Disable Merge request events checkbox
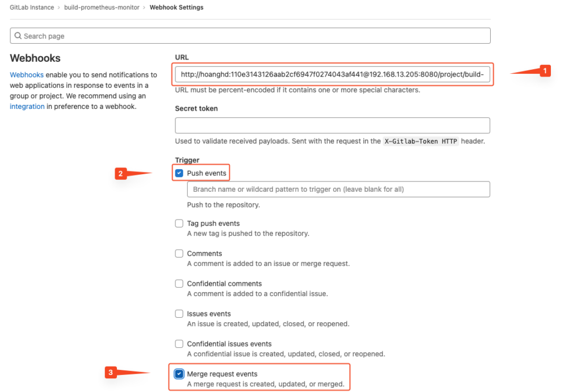Viewport: 581px width, 392px height. pyautogui.click(x=179, y=374)
